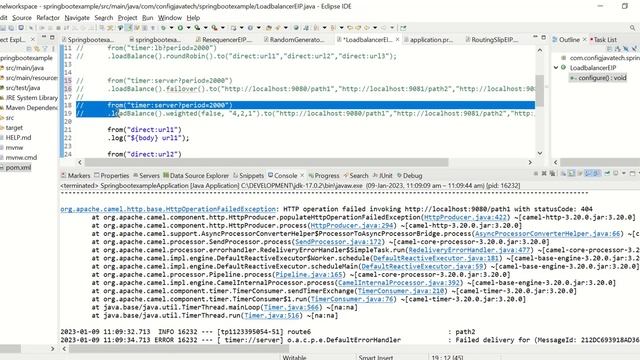
Task: Click the Clear Console icon
Action: click(x=563, y=173)
